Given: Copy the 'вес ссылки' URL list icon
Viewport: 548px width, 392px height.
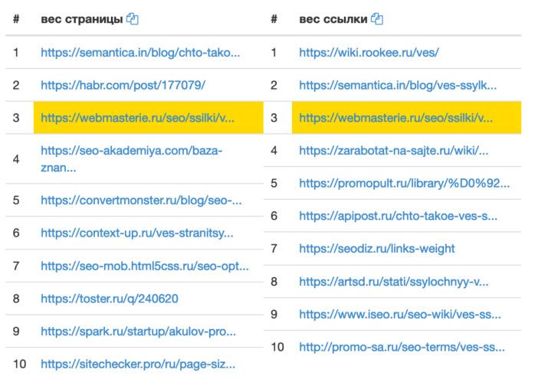Looking at the screenshot, I should pos(377,19).
